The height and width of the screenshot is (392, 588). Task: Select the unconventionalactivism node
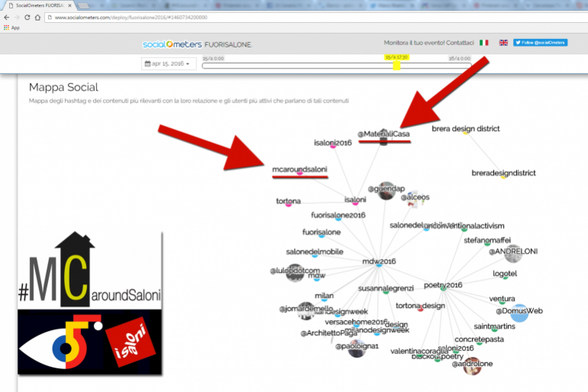[x=464, y=226]
